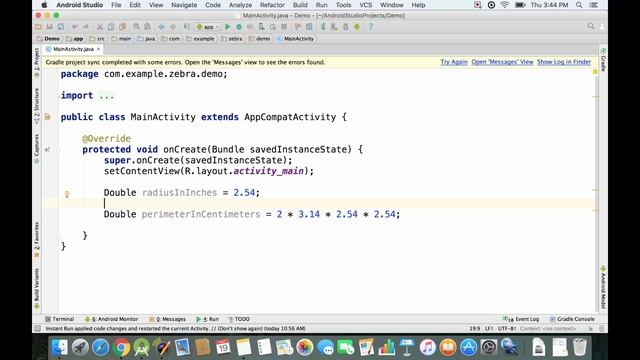
Task: Navigate Back with the left arrow icon
Action: pos(162,27)
